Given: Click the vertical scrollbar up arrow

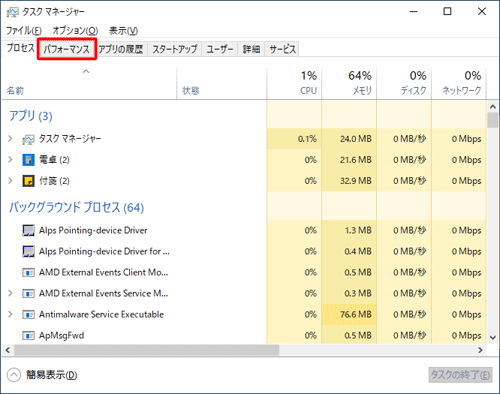Looking at the screenshot, I should pos(493,107).
